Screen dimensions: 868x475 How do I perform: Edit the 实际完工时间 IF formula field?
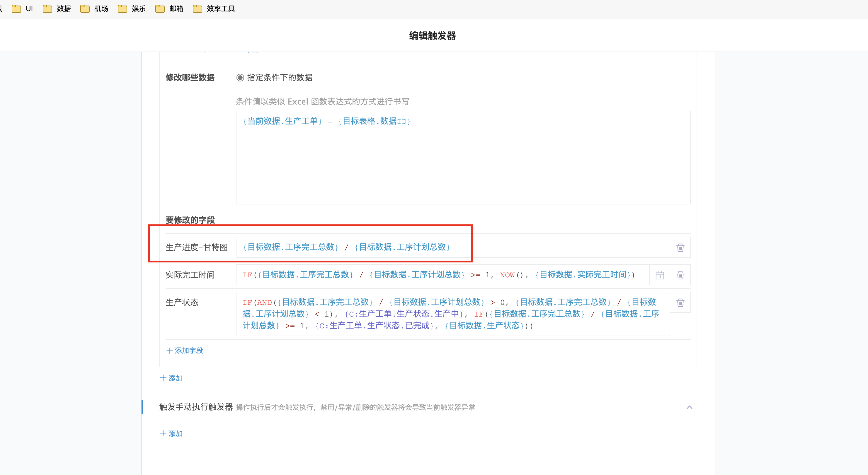pyautogui.click(x=442, y=275)
